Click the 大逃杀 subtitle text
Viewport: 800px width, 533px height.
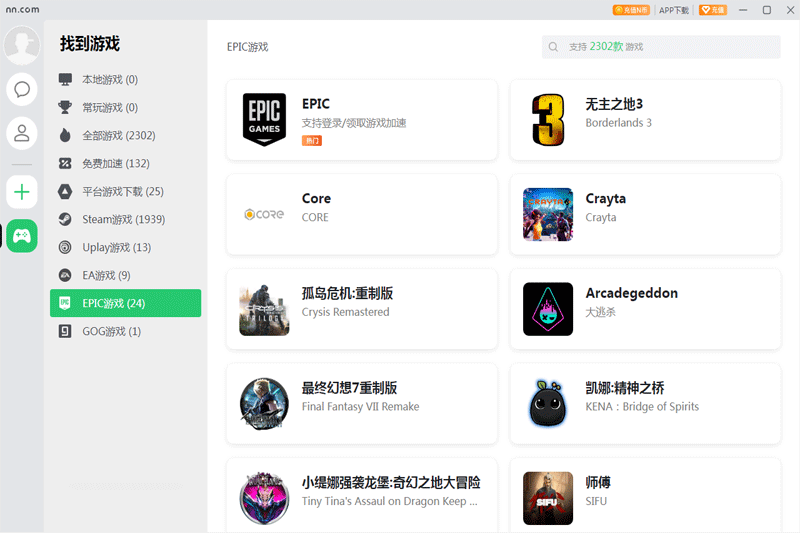click(601, 312)
